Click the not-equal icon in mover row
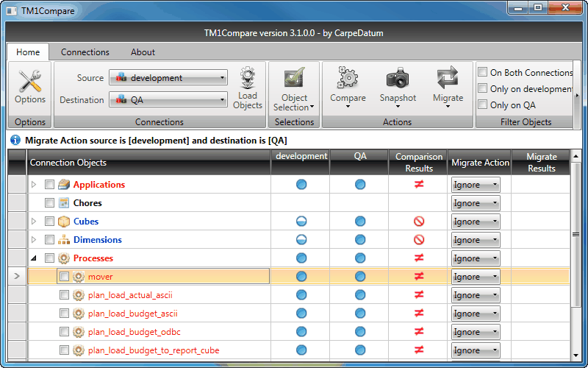 [x=419, y=277]
